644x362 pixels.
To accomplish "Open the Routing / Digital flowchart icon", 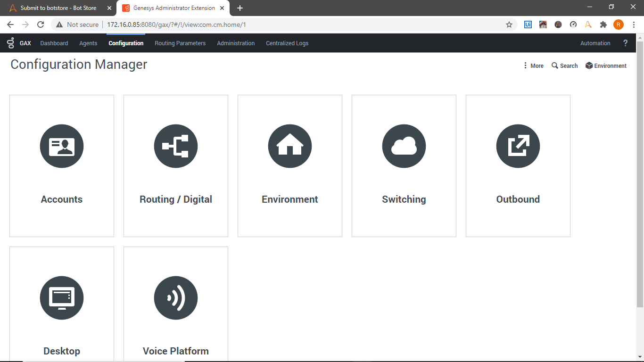I will (176, 146).
